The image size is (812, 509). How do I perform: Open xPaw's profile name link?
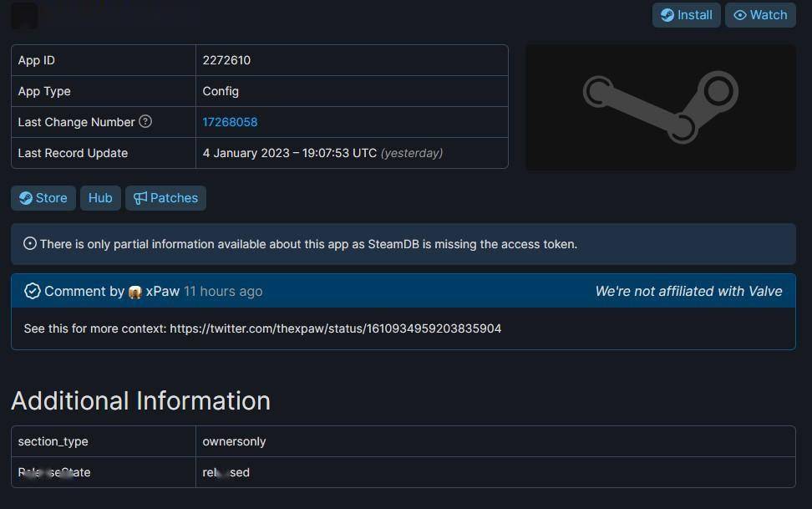(x=163, y=292)
